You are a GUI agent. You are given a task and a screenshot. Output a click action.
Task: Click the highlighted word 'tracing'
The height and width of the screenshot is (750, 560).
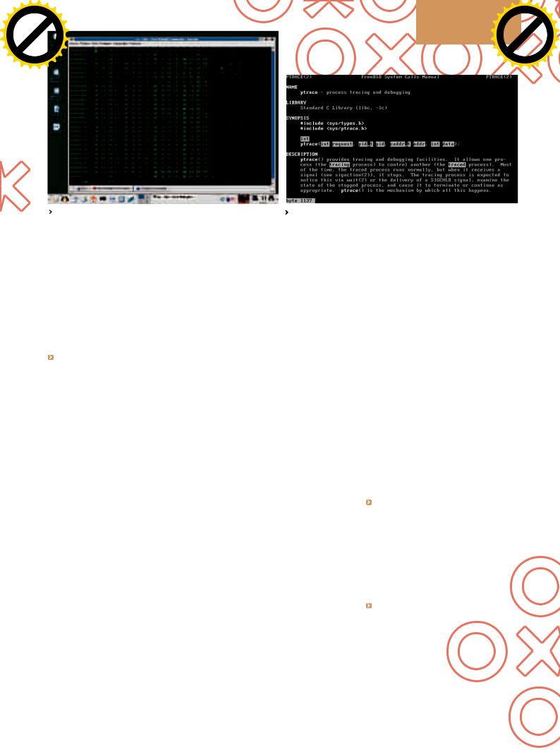(339, 164)
